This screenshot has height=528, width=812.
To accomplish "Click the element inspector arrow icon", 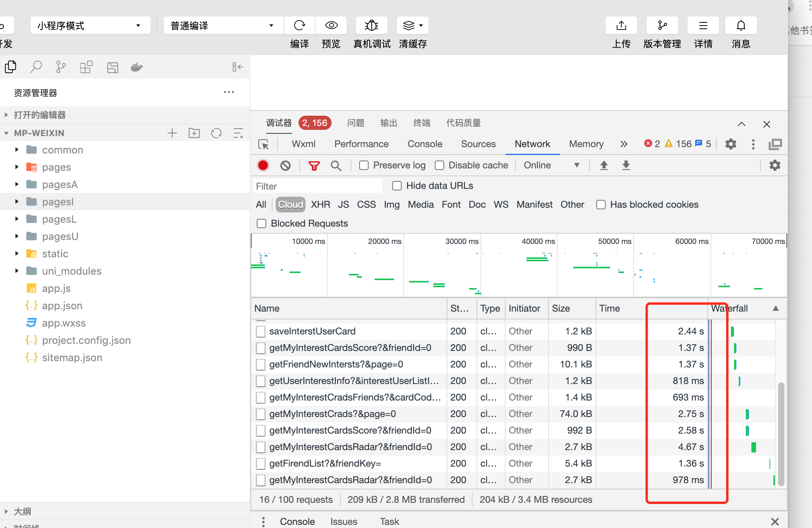I will point(263,144).
